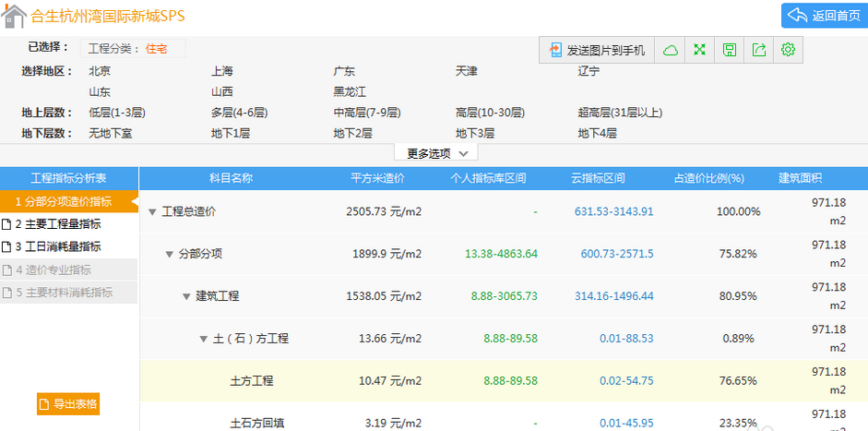
Task: Return home via 返回首页 button
Action: [824, 16]
